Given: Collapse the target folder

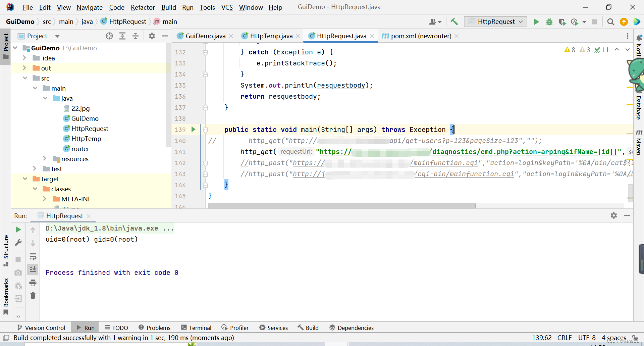Looking at the screenshot, I should coord(25,179).
